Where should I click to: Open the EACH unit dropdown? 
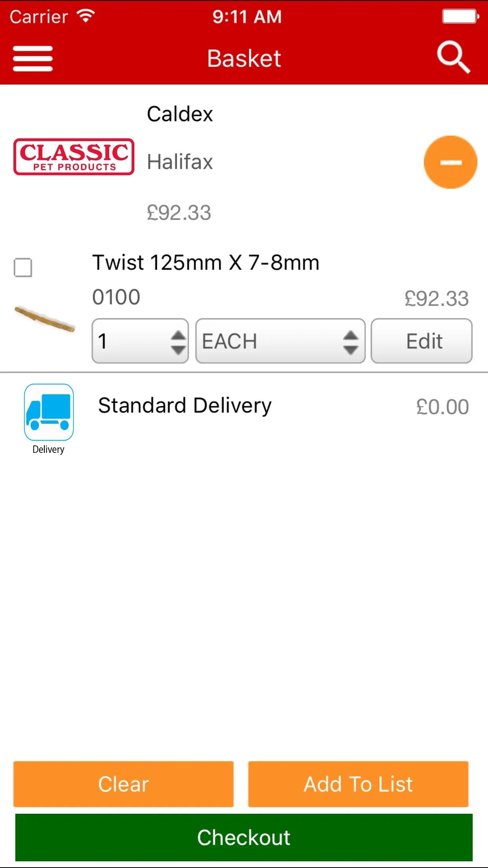280,341
